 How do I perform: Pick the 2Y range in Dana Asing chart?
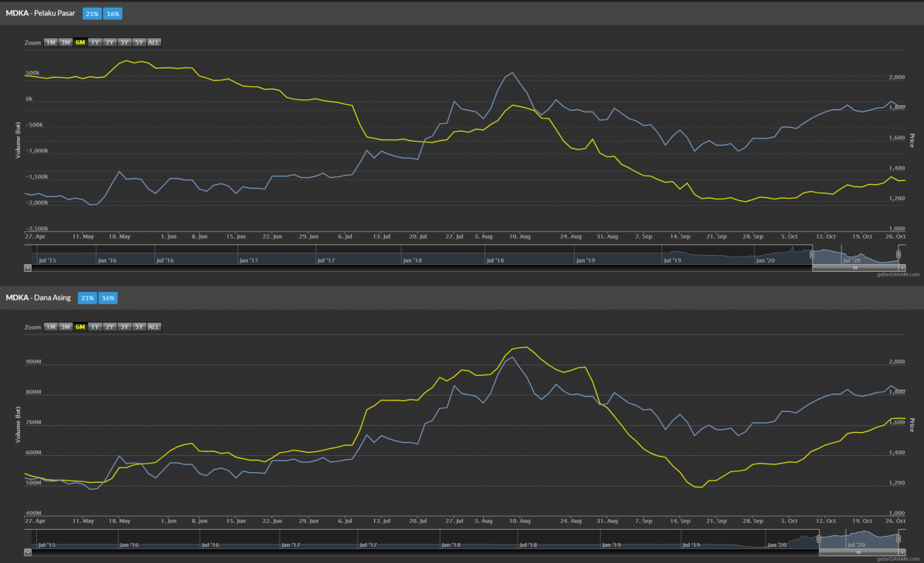(x=109, y=327)
